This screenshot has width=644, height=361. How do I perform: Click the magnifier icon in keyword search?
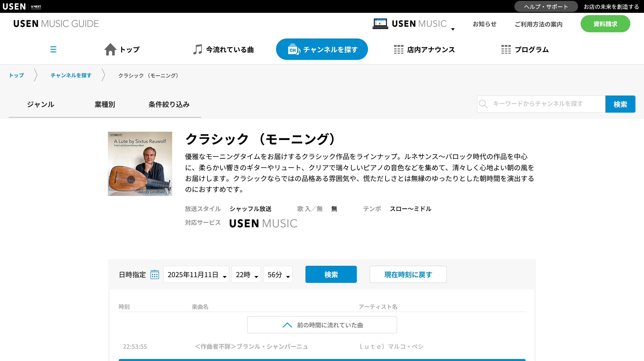click(x=483, y=104)
